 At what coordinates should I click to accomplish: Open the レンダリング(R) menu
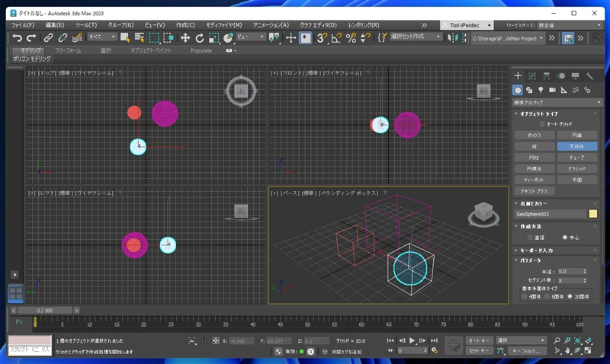point(364,25)
